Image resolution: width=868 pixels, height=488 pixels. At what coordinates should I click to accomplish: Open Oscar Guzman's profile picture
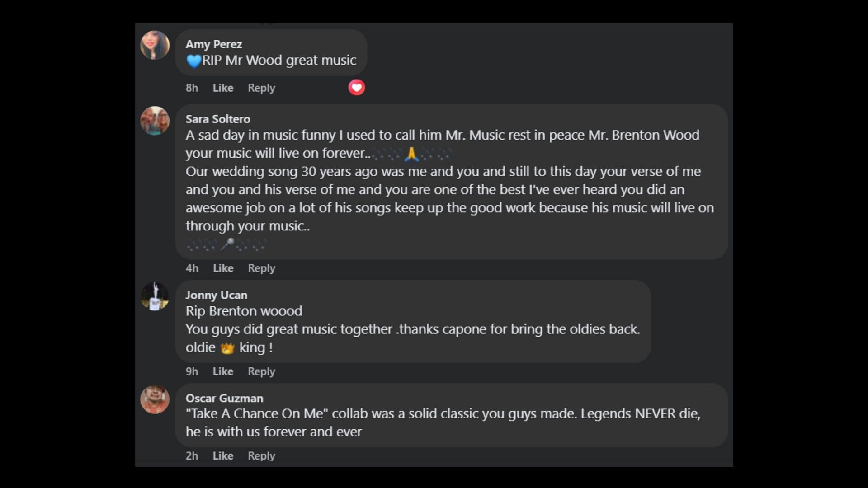pos(155,399)
